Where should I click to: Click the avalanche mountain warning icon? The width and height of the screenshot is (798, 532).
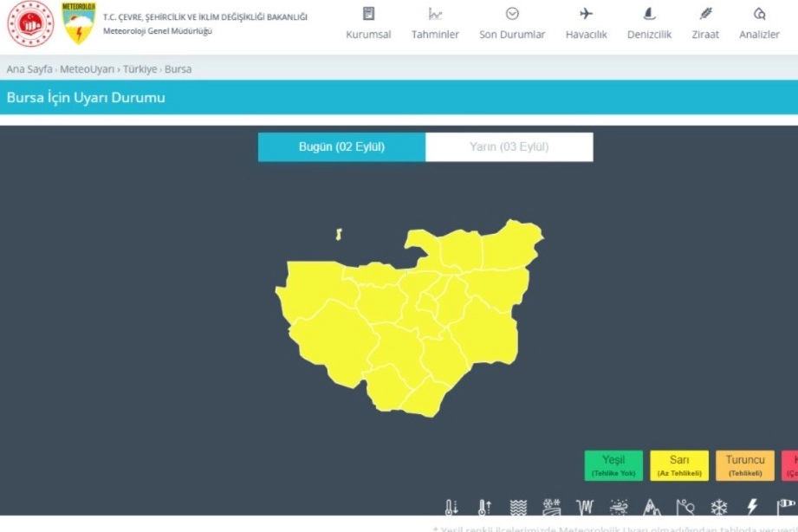coord(652,508)
